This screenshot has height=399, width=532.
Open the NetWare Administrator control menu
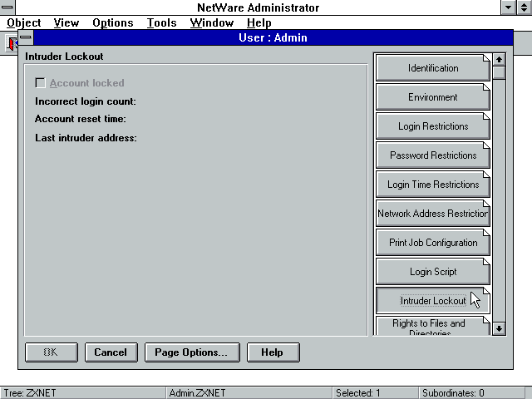(x=7, y=7)
